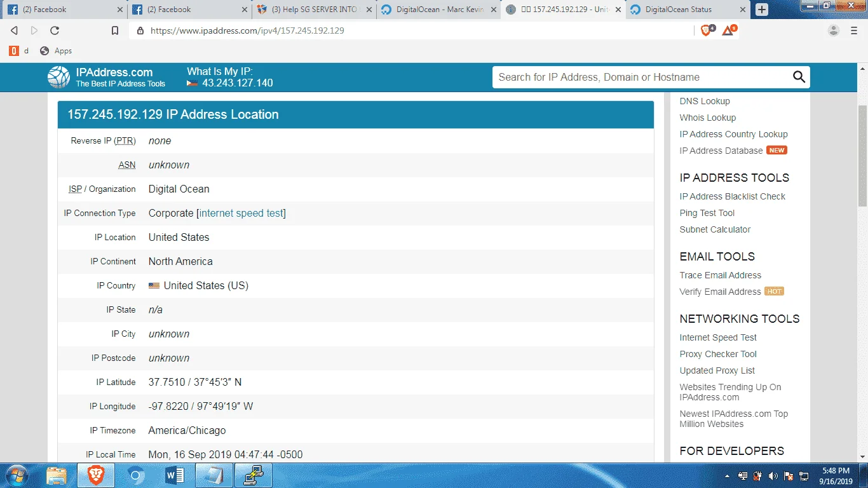
Task: Go back using the browser back arrow
Action: [x=14, y=30]
